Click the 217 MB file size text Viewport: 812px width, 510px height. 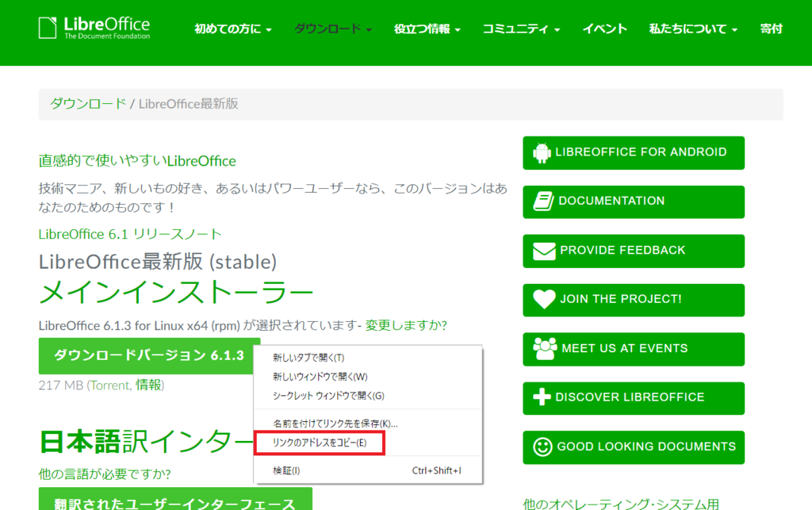(60, 385)
